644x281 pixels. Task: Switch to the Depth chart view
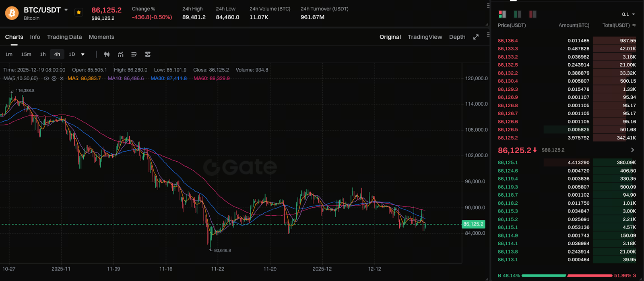(457, 37)
